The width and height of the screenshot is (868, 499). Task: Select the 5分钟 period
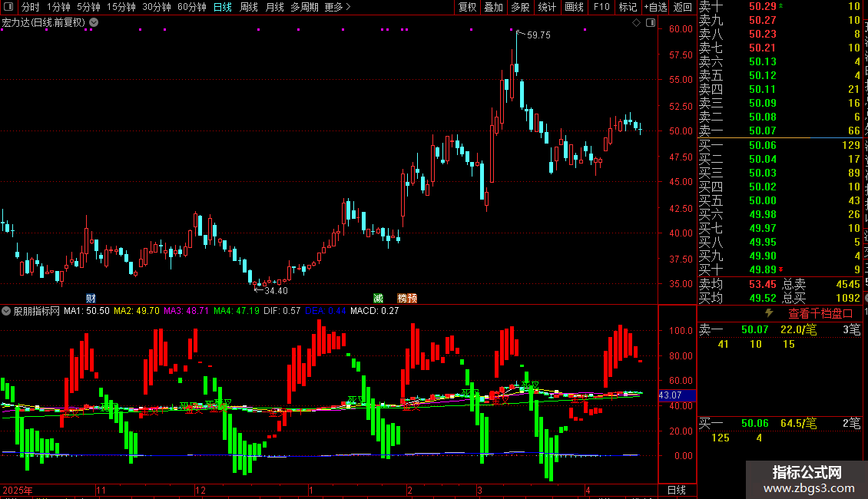(x=88, y=7)
